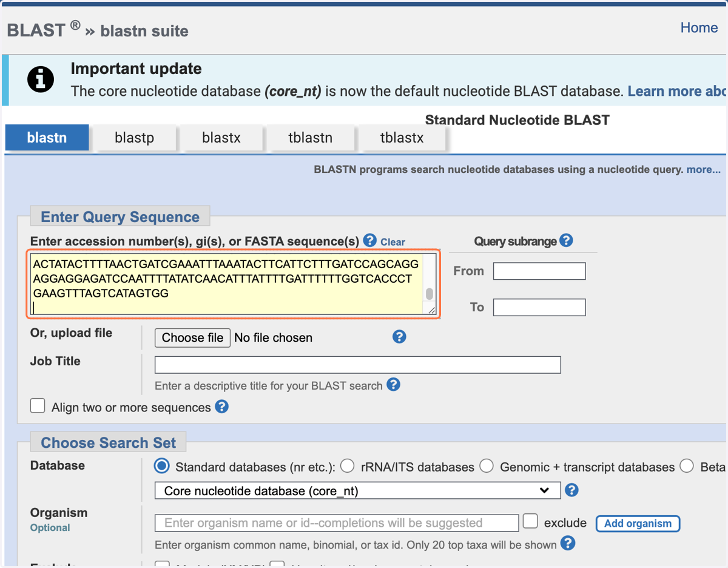Select rRNA/ITS databases radio button
Screen dimensions: 728x568
pyautogui.click(x=347, y=466)
